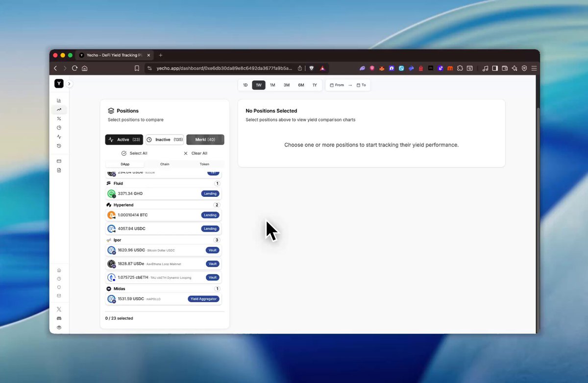Click the Midas group header
The image size is (588, 383).
[x=164, y=289]
